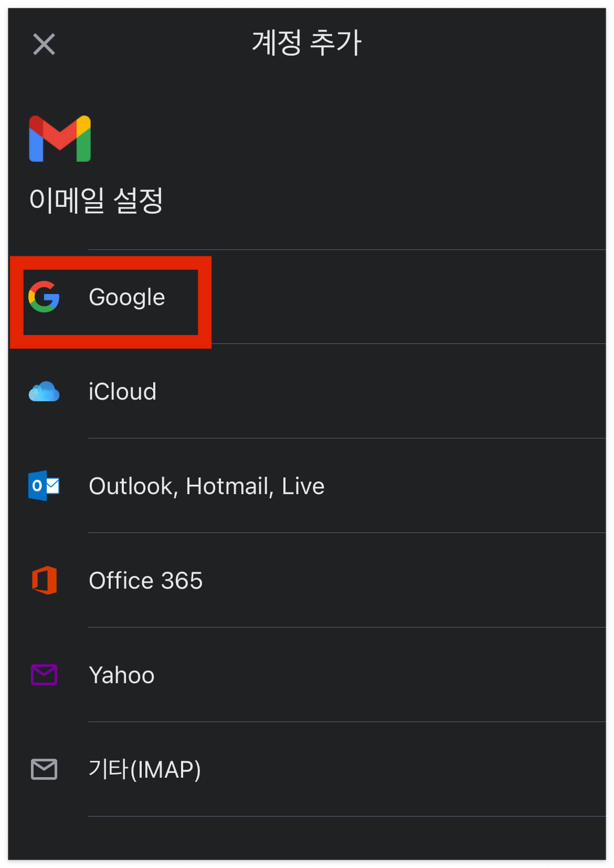Tap the Google logo icon
Image resolution: width=614 pixels, height=868 pixels.
(x=44, y=297)
